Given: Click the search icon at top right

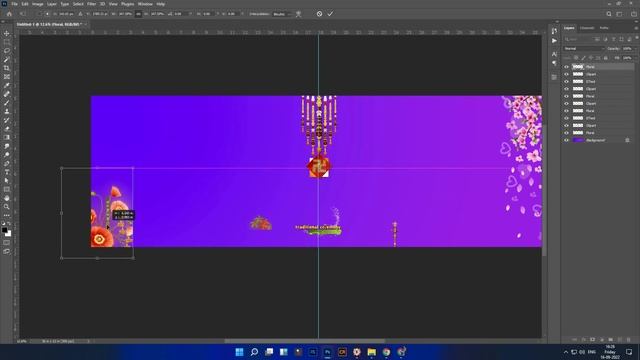Looking at the screenshot, I should point(609,14).
